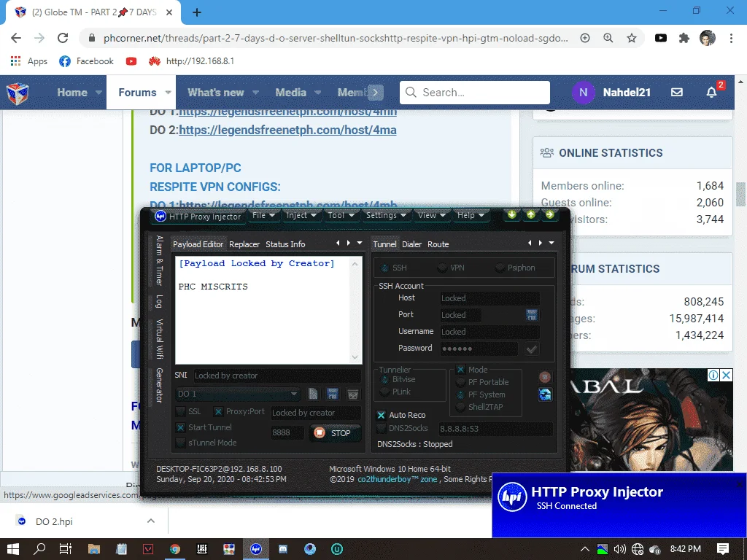Click the 8888 port field

[287, 433]
